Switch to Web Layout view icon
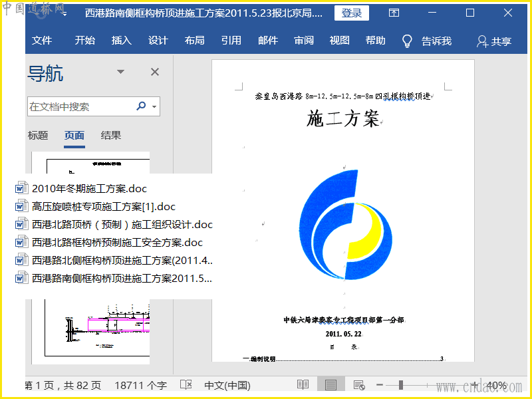The width and height of the screenshot is (532, 399). [359, 385]
